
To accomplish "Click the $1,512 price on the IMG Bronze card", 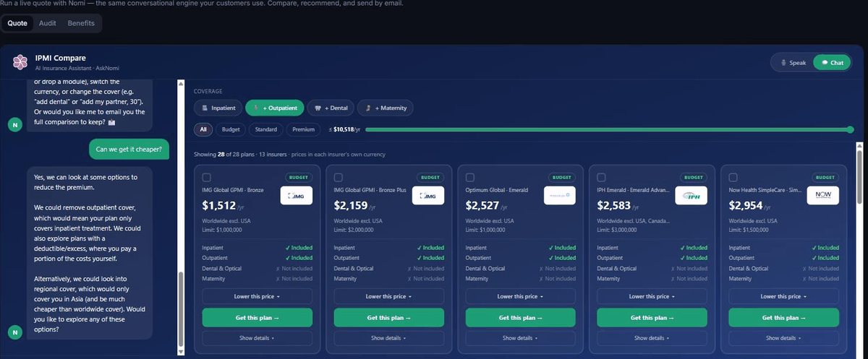I will [219, 206].
